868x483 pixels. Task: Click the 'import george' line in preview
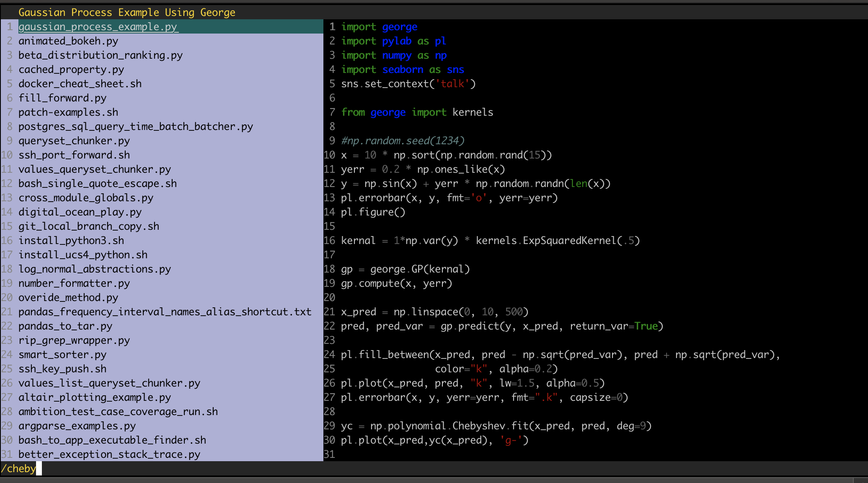click(x=379, y=27)
